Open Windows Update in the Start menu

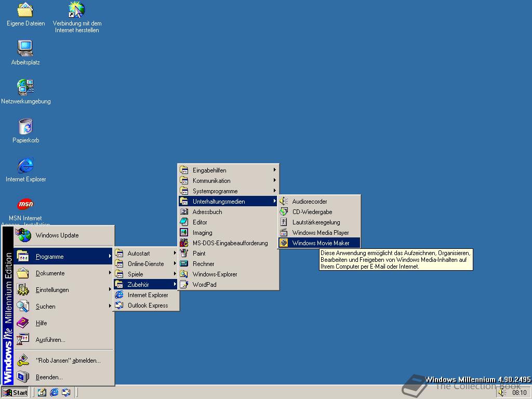click(63, 235)
